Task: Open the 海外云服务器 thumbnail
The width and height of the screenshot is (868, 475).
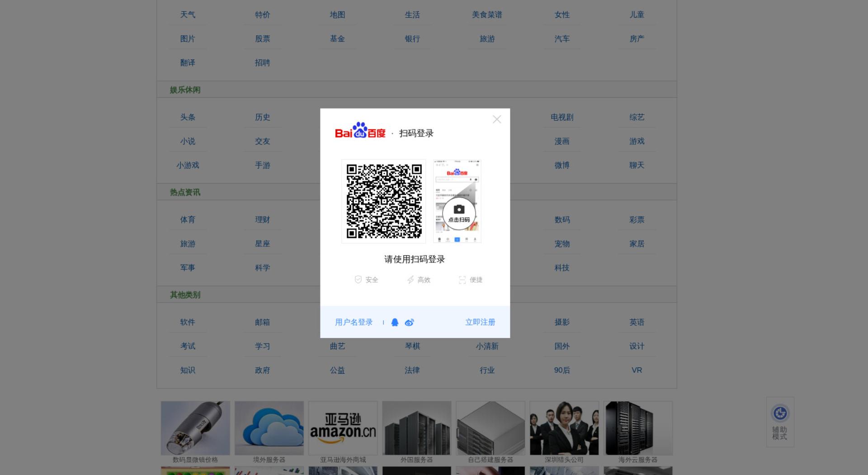Action: tap(638, 428)
